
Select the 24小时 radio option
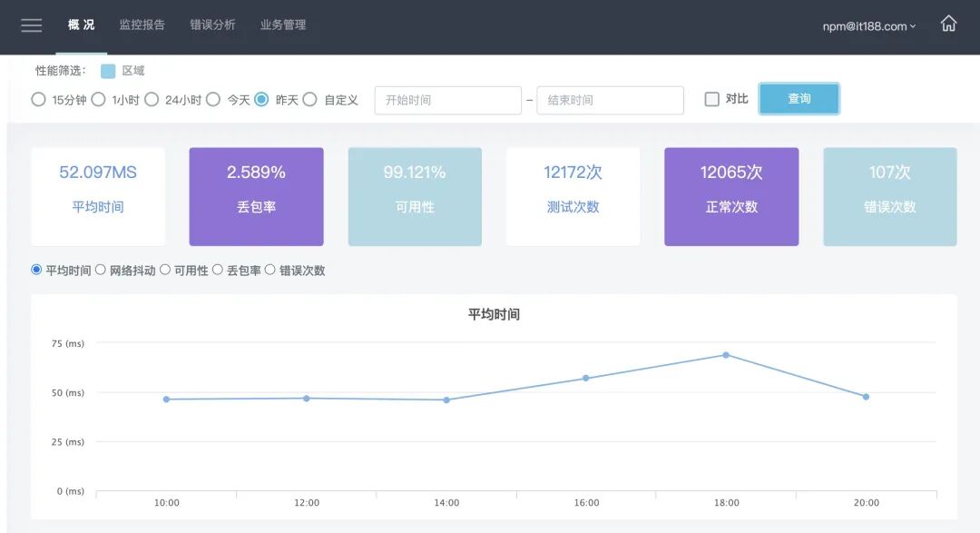(x=152, y=100)
